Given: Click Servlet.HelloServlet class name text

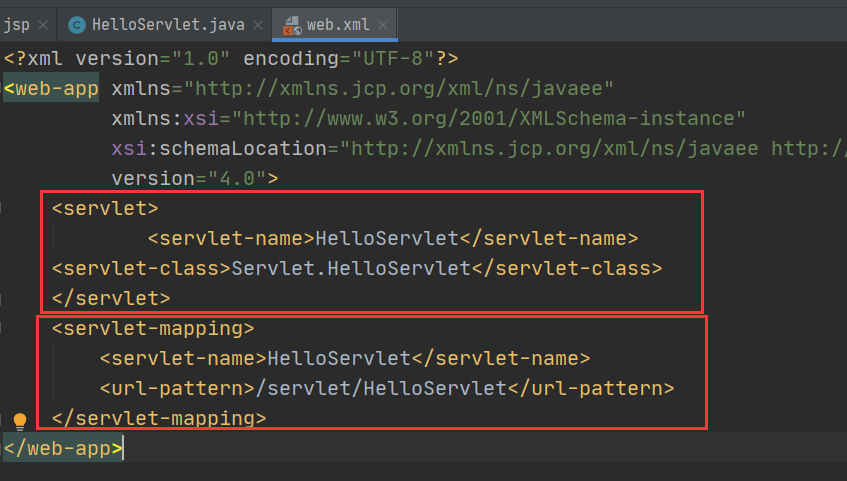Looking at the screenshot, I should (351, 269).
